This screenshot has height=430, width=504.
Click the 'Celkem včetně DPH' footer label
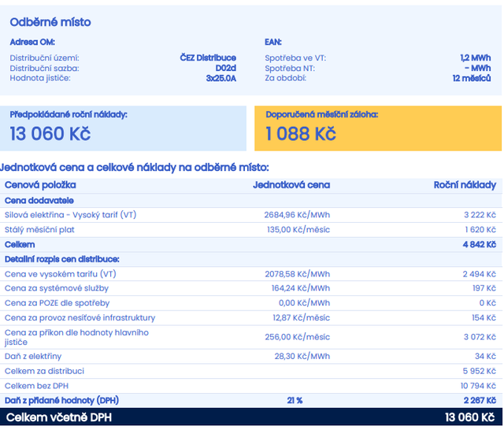pos(59,417)
